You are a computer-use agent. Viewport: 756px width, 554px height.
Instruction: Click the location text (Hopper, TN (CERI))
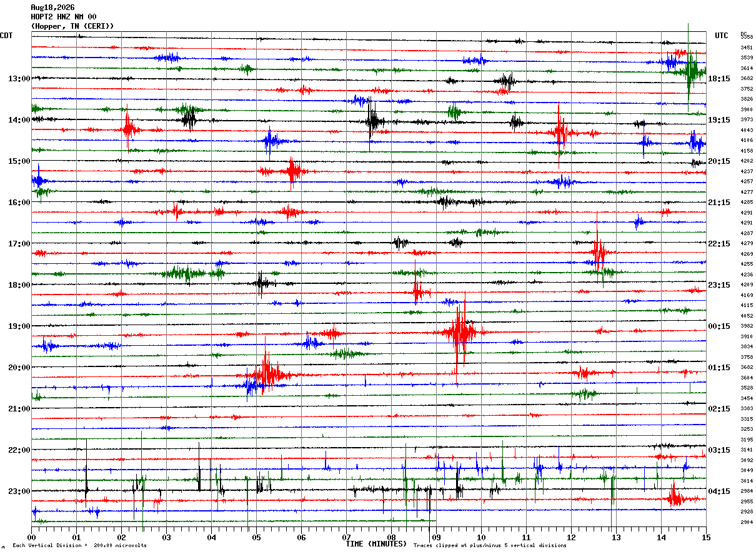(x=72, y=26)
